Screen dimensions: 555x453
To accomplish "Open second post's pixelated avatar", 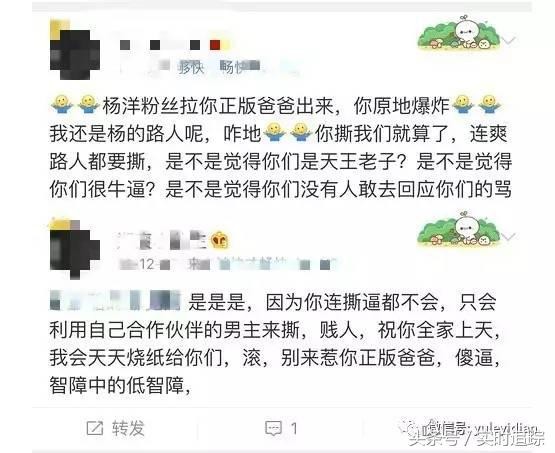I will tap(75, 252).
